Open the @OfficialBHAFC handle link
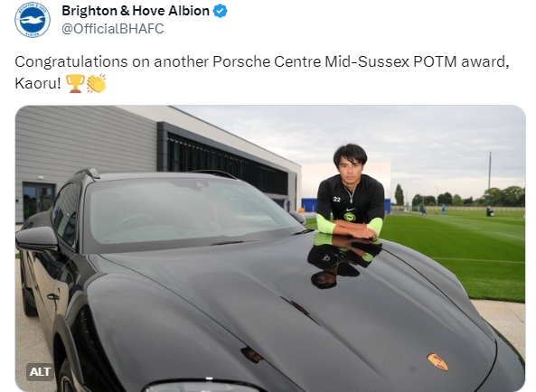Screen dimensions: 536x392 click(x=113, y=29)
